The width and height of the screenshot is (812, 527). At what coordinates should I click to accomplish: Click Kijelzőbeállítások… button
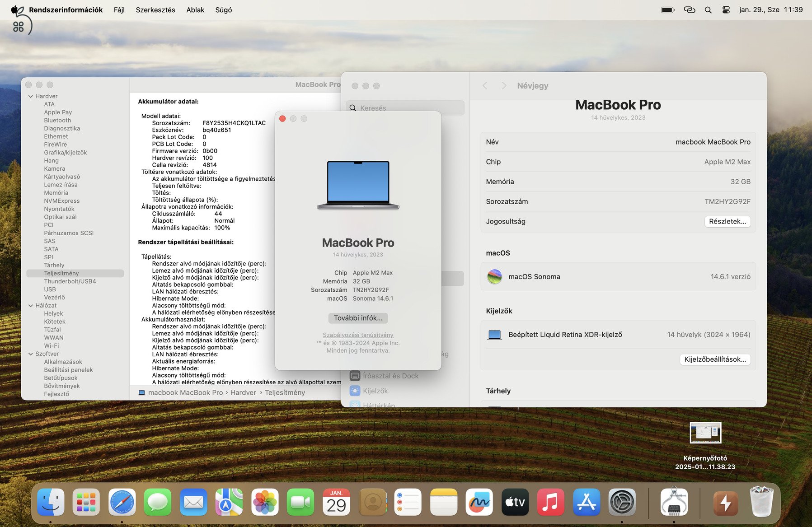[x=715, y=359]
